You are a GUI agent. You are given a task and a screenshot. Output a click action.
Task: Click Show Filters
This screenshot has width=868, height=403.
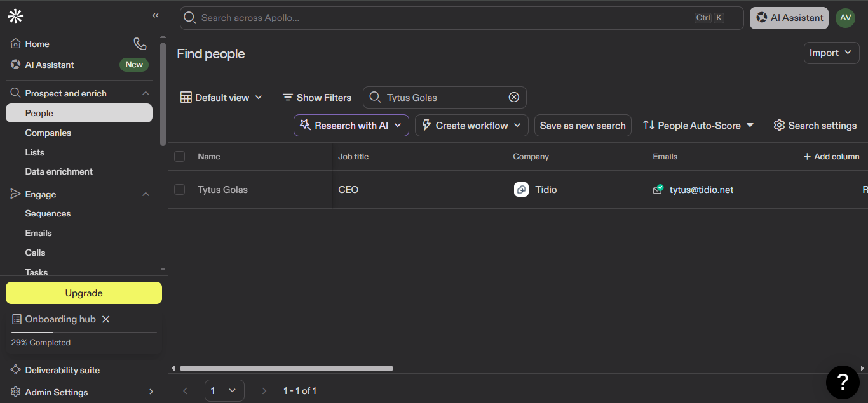[316, 98]
